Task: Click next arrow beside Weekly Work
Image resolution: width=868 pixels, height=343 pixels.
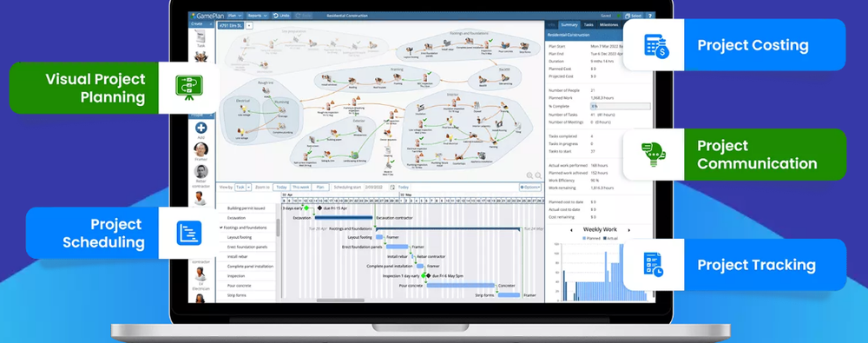Action: 628,230
